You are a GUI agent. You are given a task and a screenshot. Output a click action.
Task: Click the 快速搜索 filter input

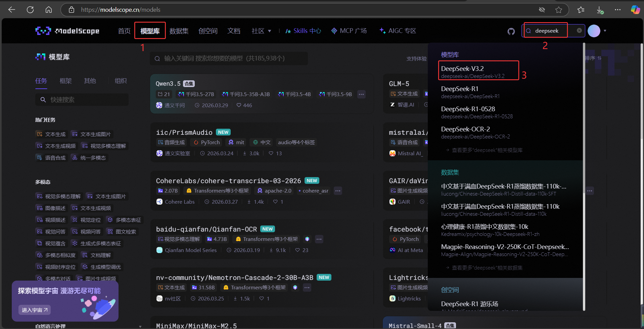(x=82, y=100)
